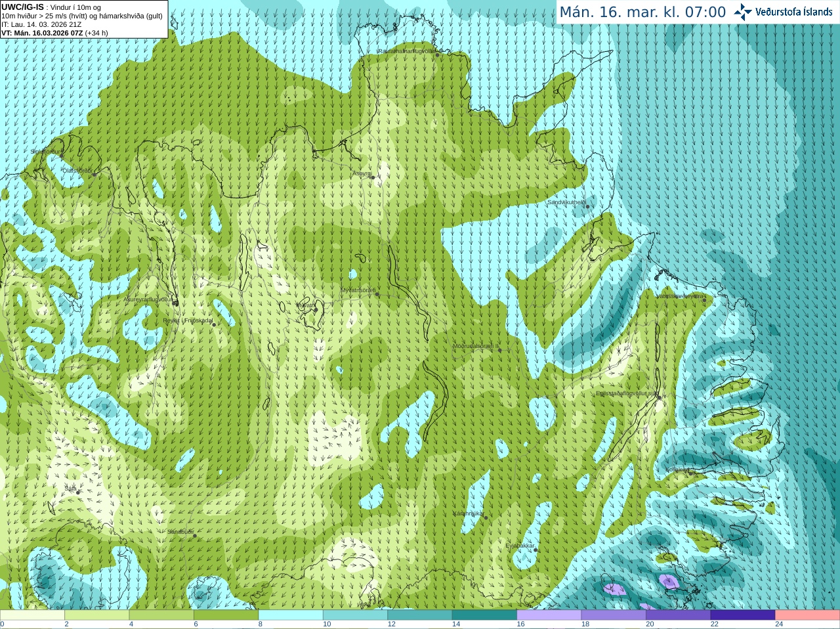Viewport: 840px width, 629px height.
Task: Click the Veðurstofa Íslands logo symbol
Action: pos(743,12)
